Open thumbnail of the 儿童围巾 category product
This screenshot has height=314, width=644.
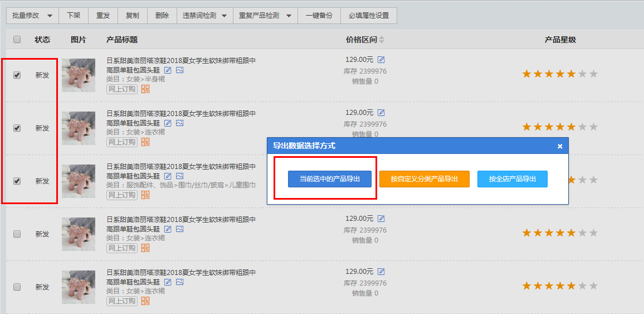click(79, 181)
